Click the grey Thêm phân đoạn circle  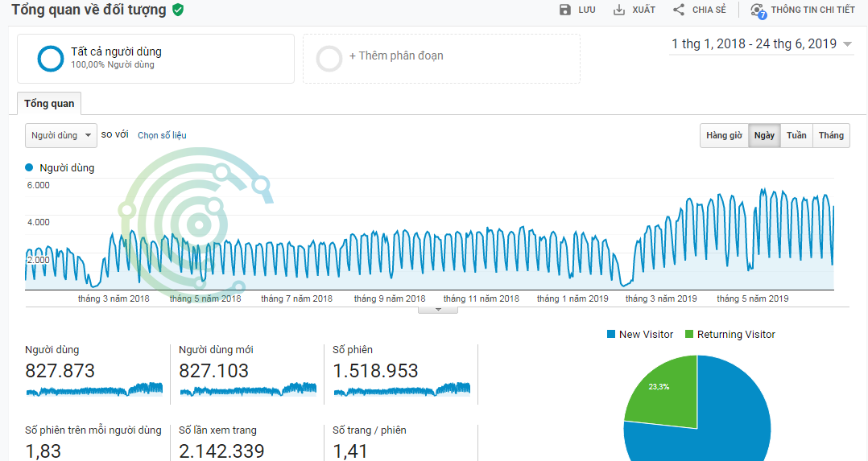pyautogui.click(x=329, y=58)
